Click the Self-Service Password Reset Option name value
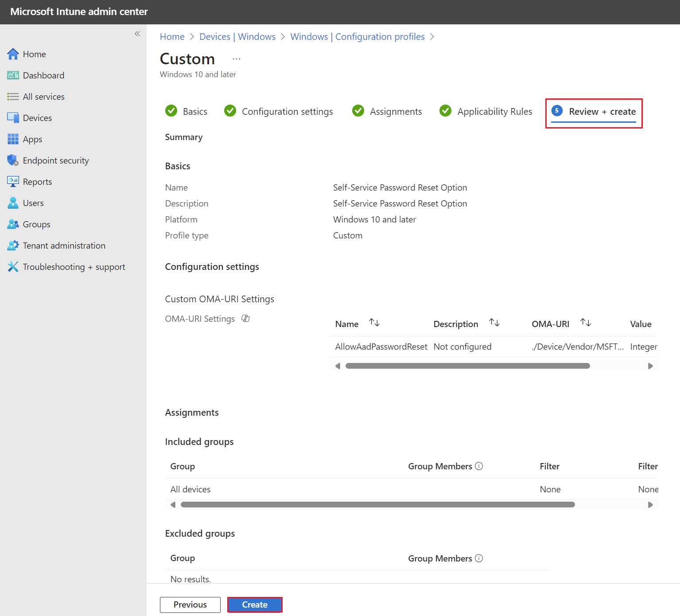 [400, 187]
